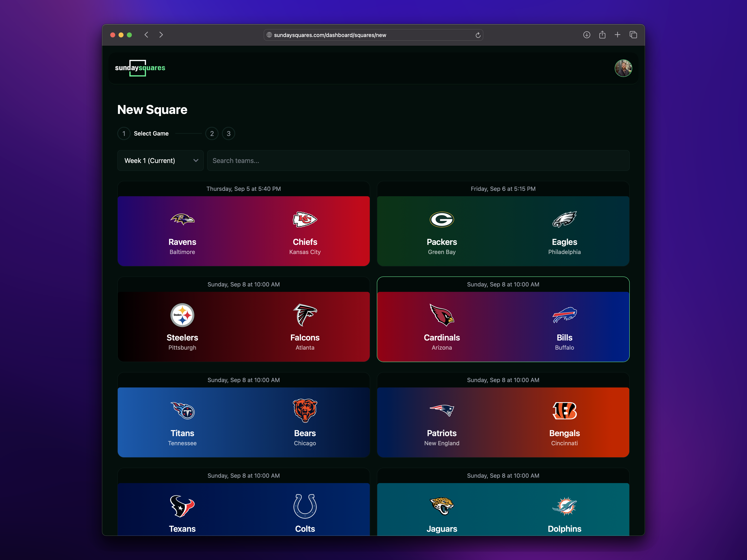Go back with browser back arrow

[146, 35]
